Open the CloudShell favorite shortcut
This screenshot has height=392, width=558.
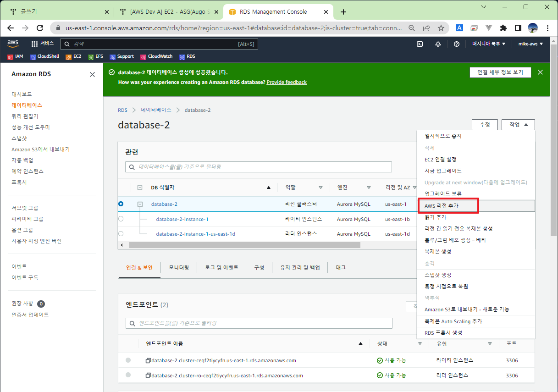pos(44,56)
